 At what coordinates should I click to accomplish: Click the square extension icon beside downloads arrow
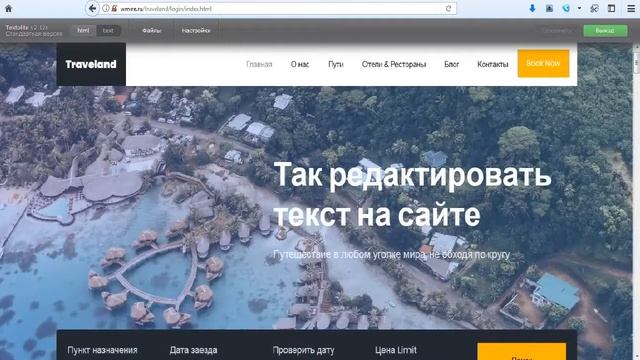coord(549,8)
